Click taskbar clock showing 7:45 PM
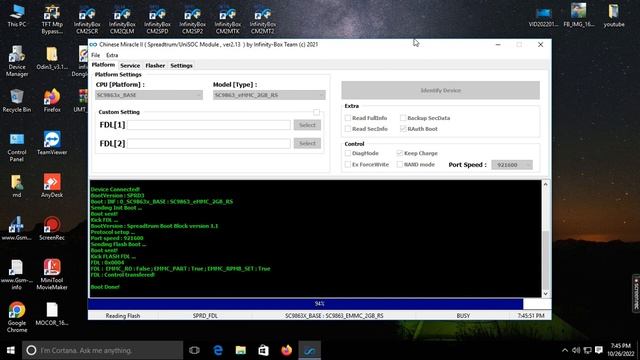The height and width of the screenshot is (360, 640). tap(620, 350)
